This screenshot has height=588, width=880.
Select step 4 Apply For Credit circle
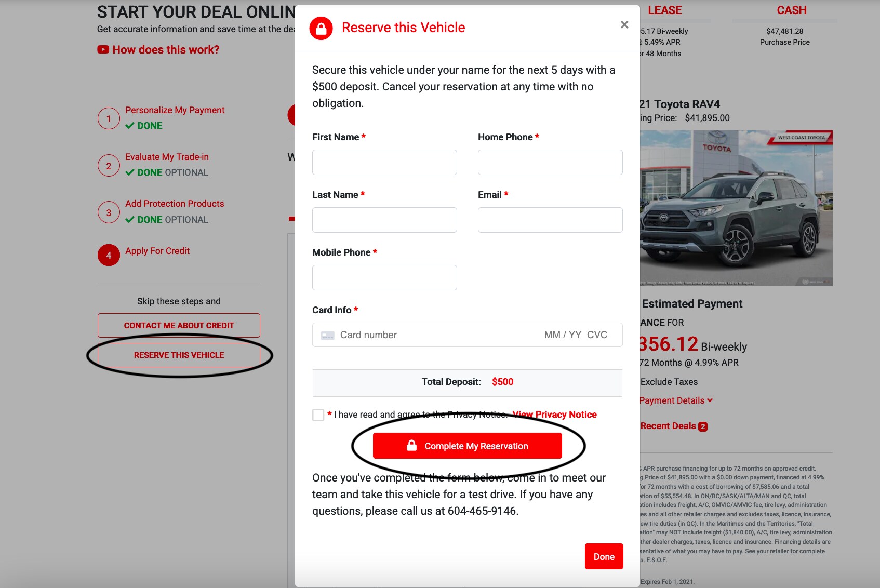[109, 255]
